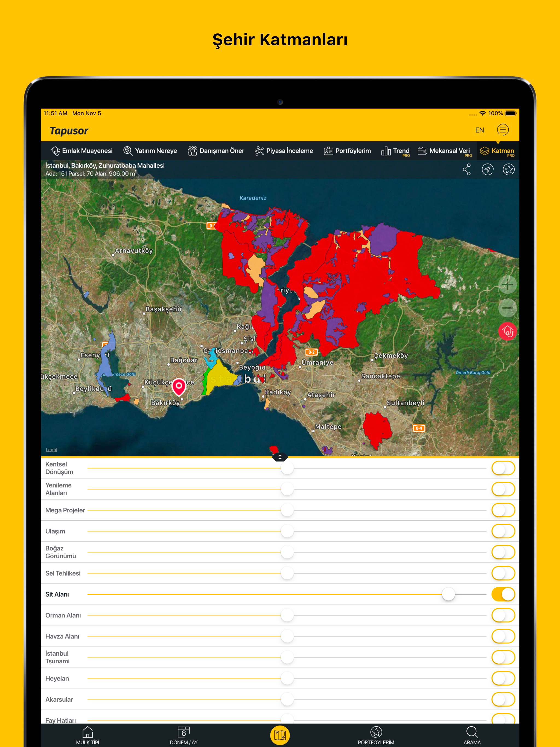Click the Sit Alanı opacity slider handle
560x747 pixels.
tap(448, 594)
